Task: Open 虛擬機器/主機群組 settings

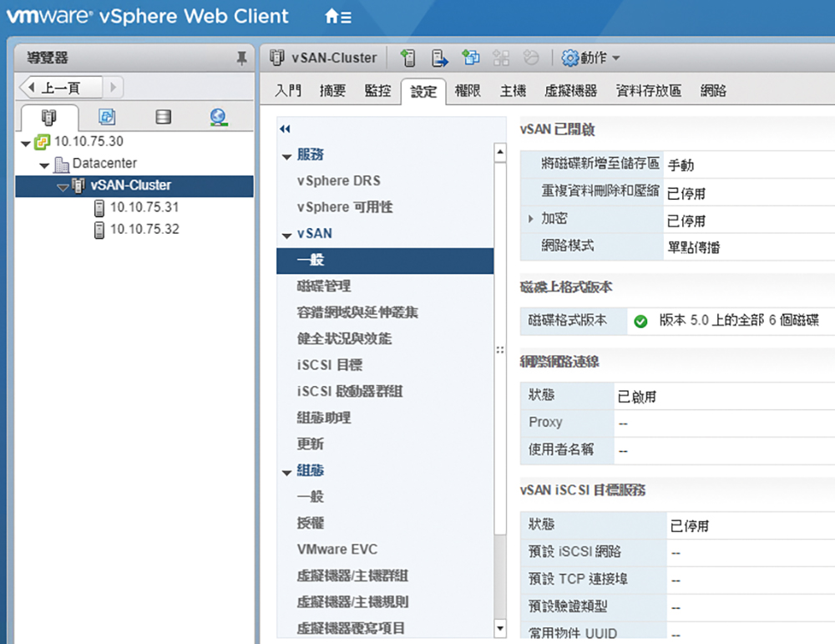Action: point(352,576)
